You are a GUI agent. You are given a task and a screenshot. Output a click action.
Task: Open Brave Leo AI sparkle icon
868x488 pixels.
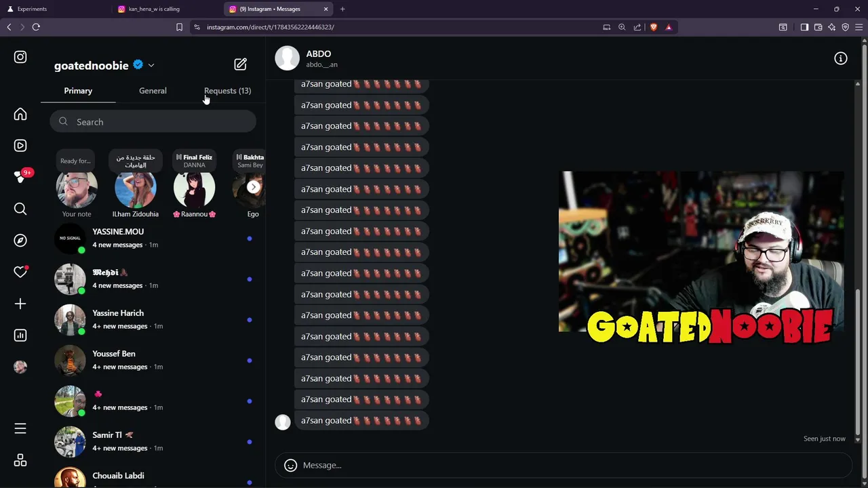832,27
